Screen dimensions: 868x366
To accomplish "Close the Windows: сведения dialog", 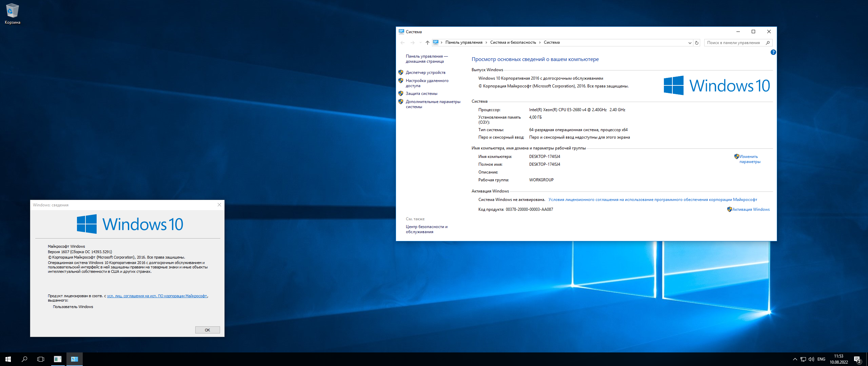I will (219, 205).
